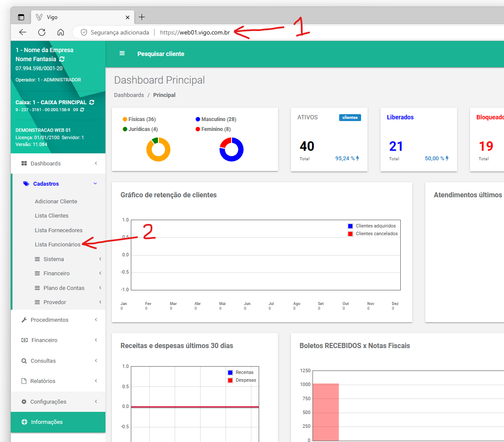Reload the page with refresh icon
This screenshot has height=442, width=504.
point(42,32)
